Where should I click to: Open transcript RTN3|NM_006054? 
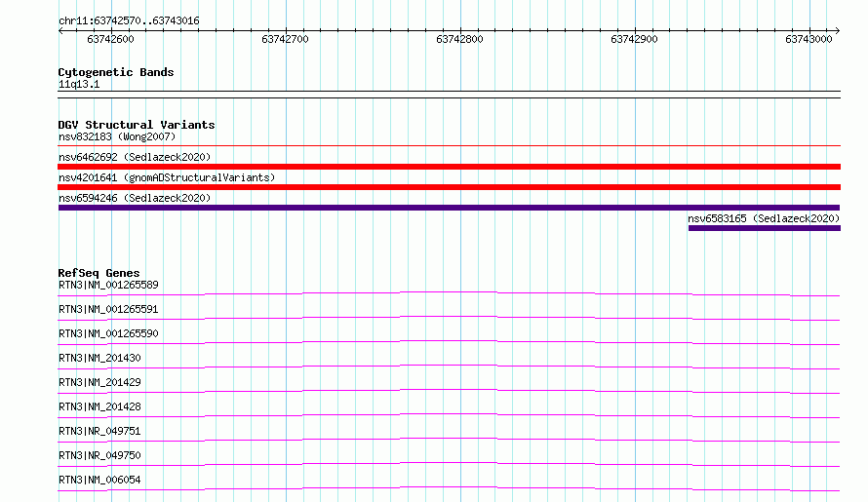coord(99,480)
